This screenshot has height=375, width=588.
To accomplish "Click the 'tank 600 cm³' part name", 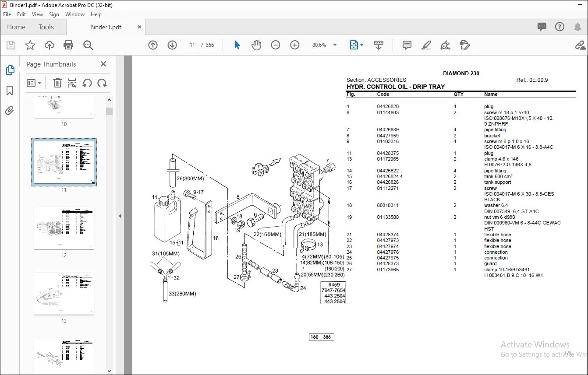I will (498, 176).
